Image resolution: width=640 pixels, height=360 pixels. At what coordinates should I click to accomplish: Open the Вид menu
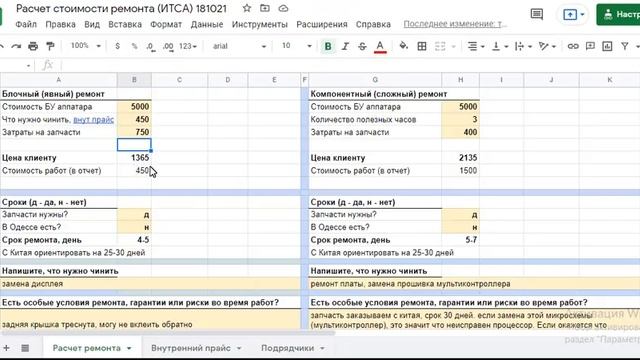coord(92,24)
